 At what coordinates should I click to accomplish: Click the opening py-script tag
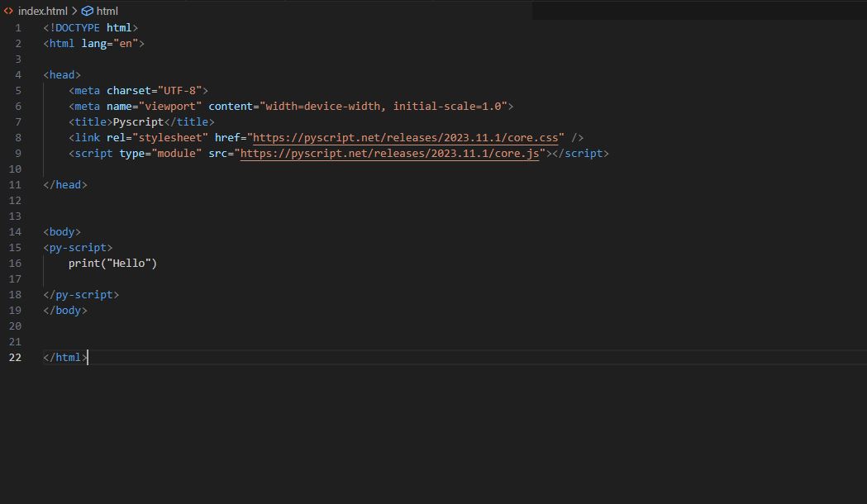tap(78, 248)
